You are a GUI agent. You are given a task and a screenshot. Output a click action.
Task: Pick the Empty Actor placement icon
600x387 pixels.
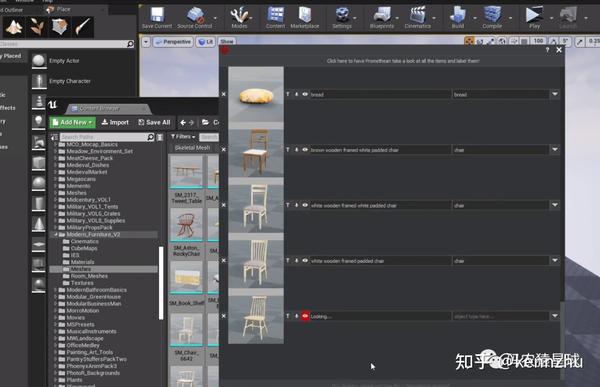39,61
